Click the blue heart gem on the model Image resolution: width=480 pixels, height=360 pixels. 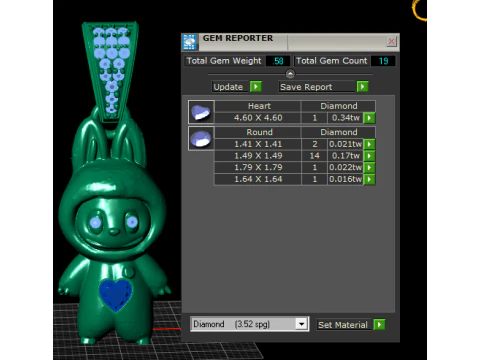tap(116, 295)
